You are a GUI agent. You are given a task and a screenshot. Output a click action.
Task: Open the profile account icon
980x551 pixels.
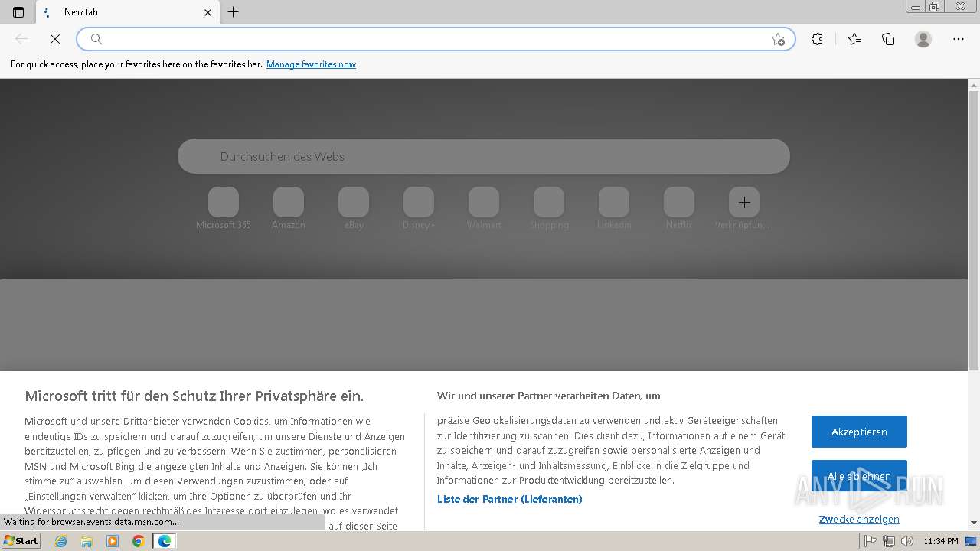click(x=923, y=39)
